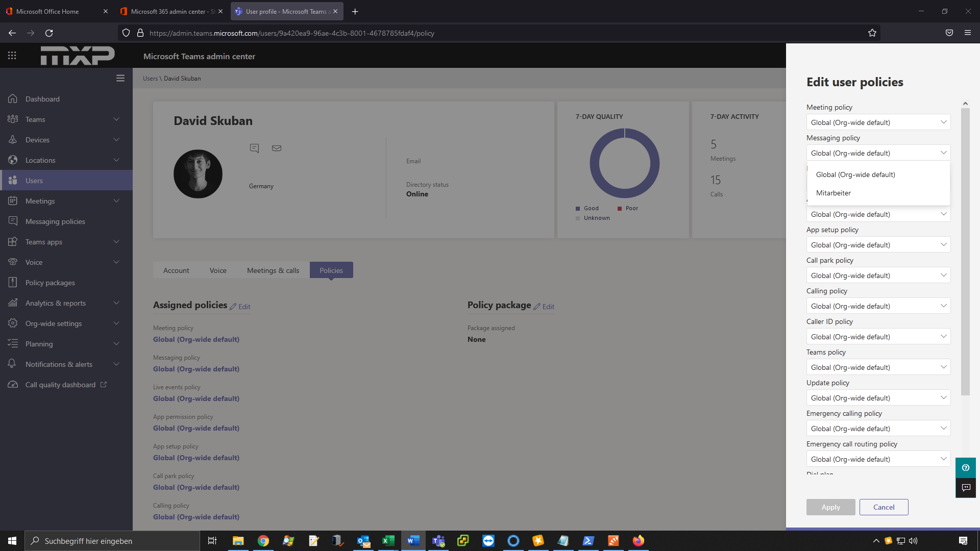Switch to the Account tab

coord(176,270)
